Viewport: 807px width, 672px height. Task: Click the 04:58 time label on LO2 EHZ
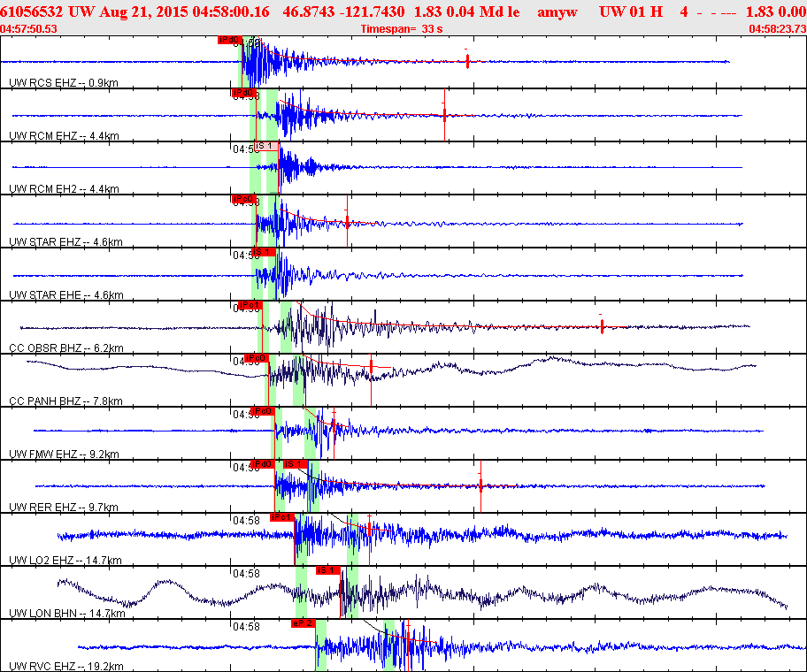pyautogui.click(x=247, y=520)
